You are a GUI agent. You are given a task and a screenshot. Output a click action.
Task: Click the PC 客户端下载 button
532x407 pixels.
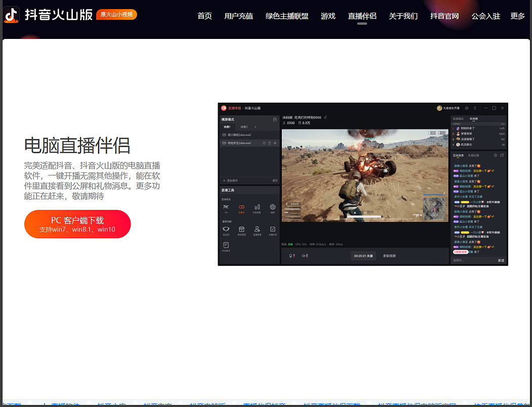[x=77, y=224]
